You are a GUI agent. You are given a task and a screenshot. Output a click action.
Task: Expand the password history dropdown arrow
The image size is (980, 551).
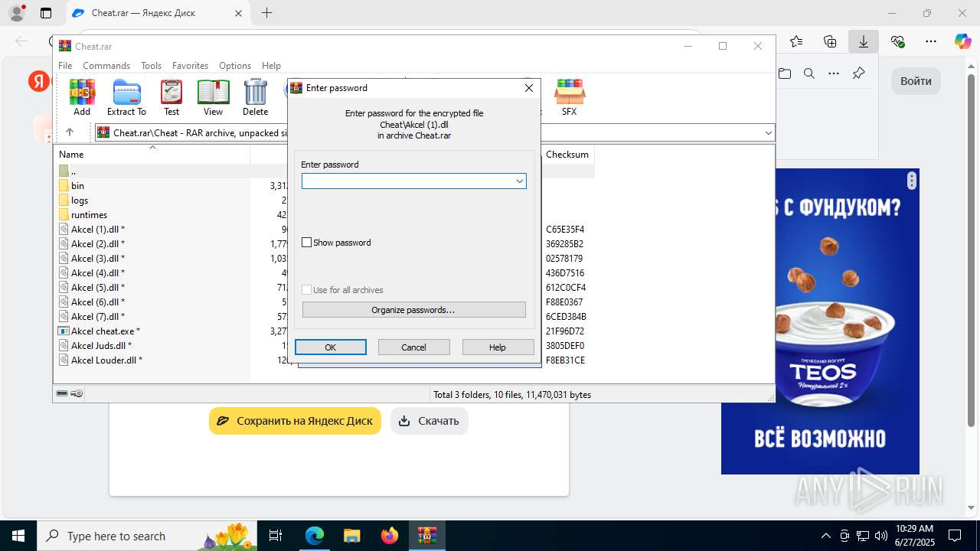click(519, 181)
